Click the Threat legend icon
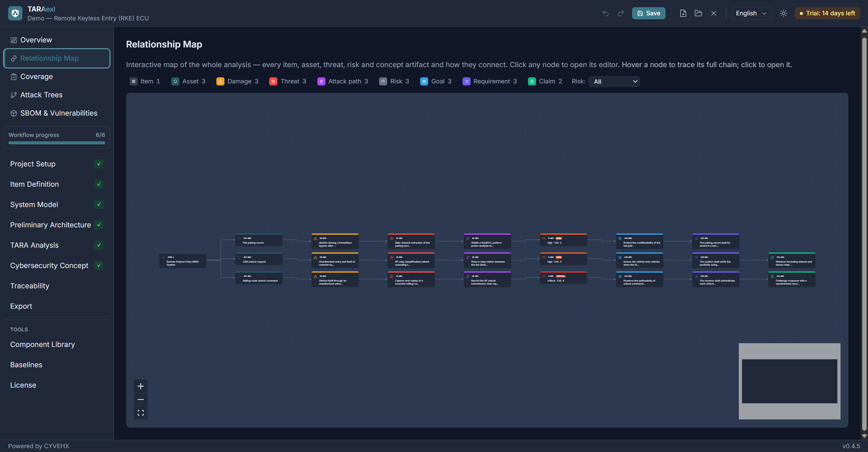This screenshot has width=868, height=452. (273, 81)
